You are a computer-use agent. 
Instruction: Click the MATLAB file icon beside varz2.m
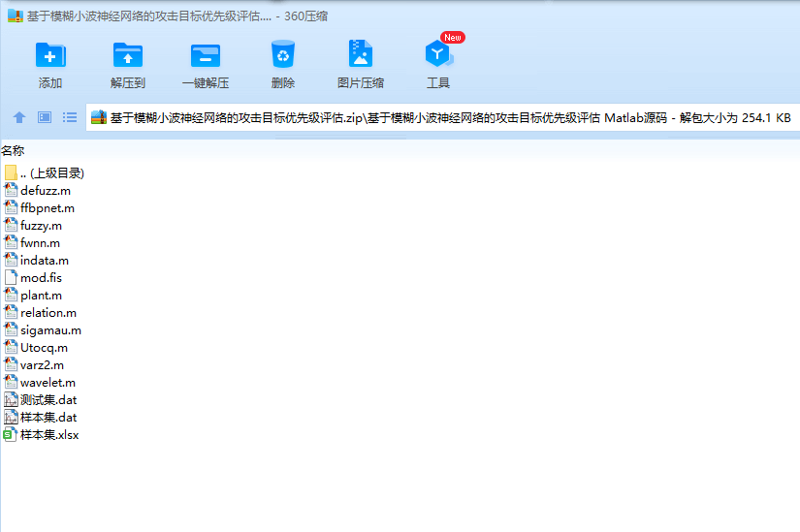11,364
